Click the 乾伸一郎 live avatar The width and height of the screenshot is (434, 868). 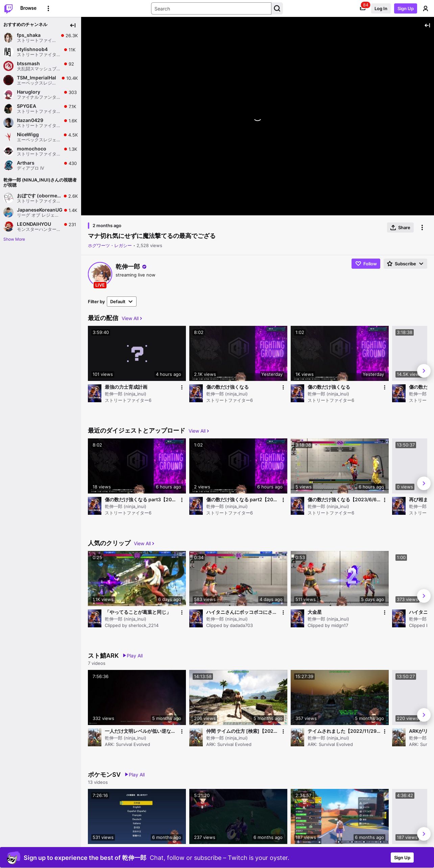click(x=100, y=274)
